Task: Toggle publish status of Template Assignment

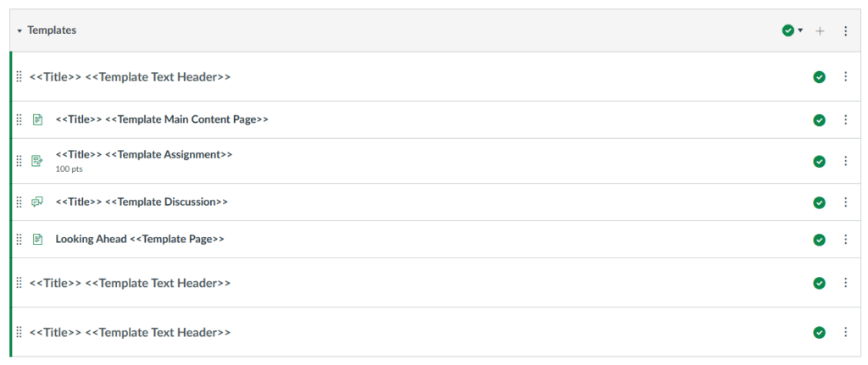Action: (x=819, y=161)
